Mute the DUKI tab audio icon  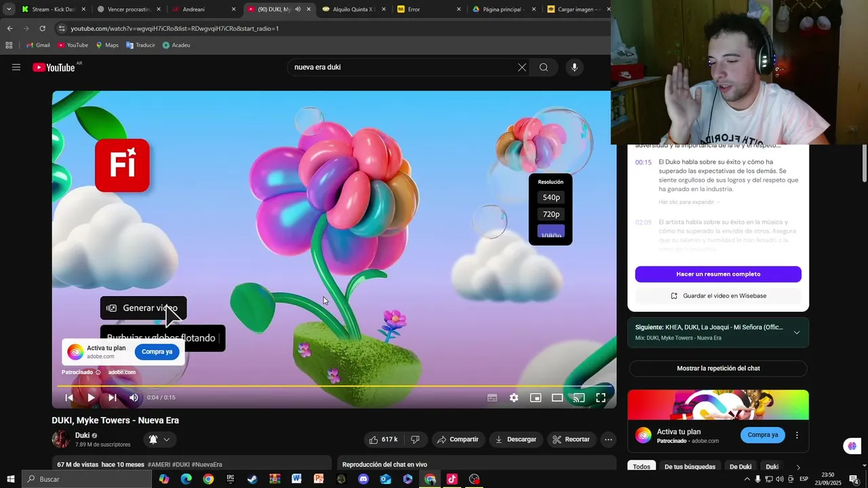click(298, 9)
